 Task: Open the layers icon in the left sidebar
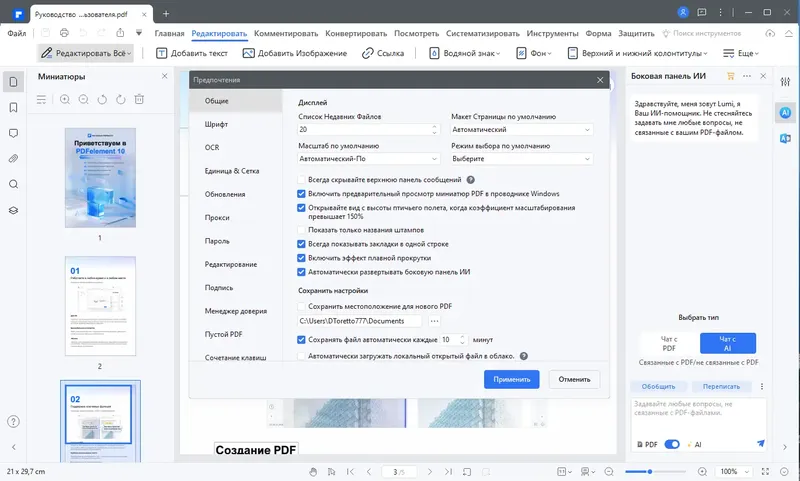(14, 210)
